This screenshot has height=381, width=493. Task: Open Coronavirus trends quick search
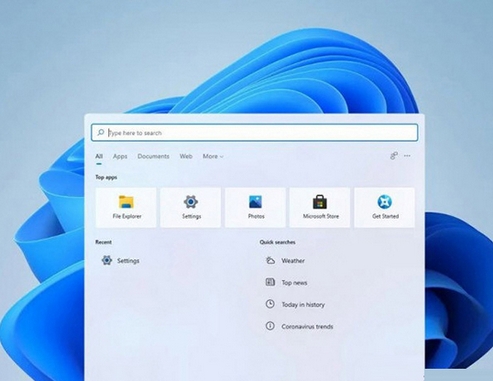click(x=299, y=326)
